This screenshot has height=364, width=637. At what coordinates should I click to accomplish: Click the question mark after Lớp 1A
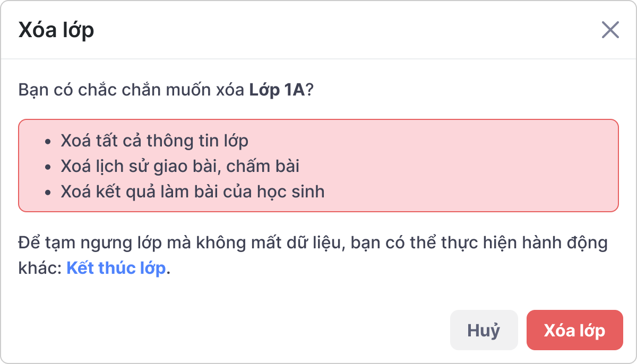click(309, 90)
